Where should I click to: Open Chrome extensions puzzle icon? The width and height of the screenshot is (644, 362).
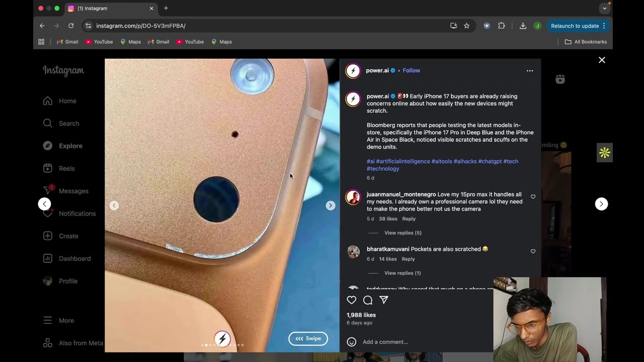[x=501, y=26]
